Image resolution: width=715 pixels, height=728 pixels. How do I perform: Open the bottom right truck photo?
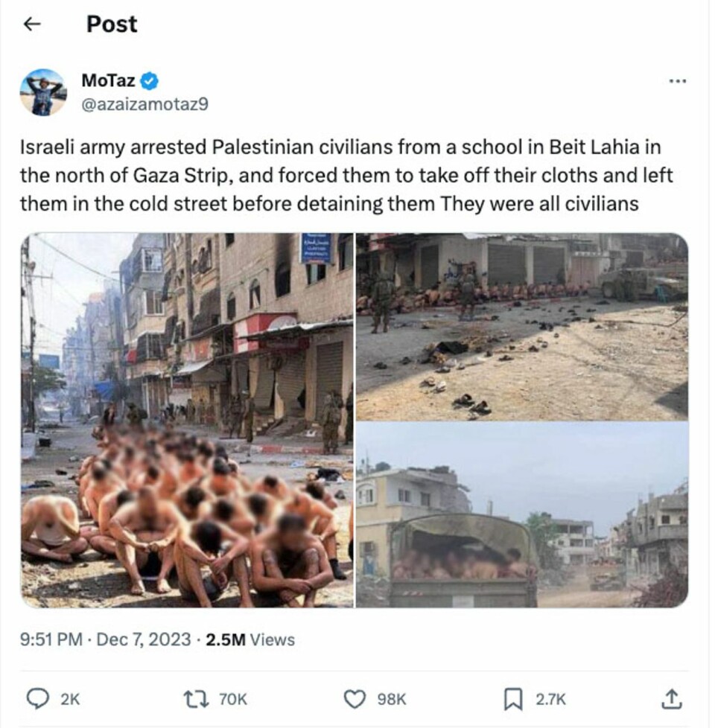(522, 515)
